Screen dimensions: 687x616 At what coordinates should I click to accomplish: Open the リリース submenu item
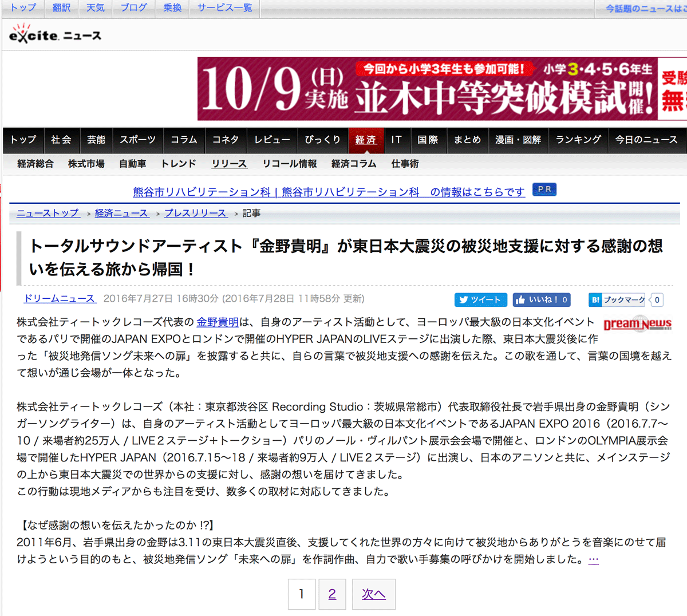click(x=229, y=164)
